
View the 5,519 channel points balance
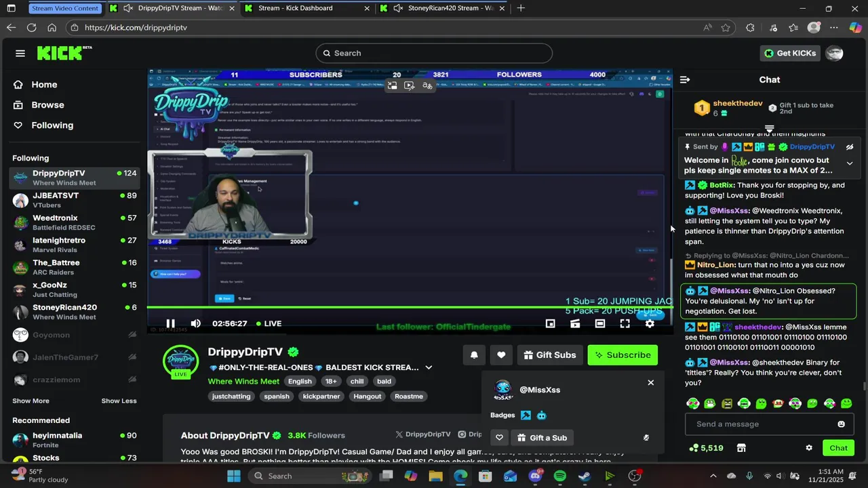click(706, 448)
